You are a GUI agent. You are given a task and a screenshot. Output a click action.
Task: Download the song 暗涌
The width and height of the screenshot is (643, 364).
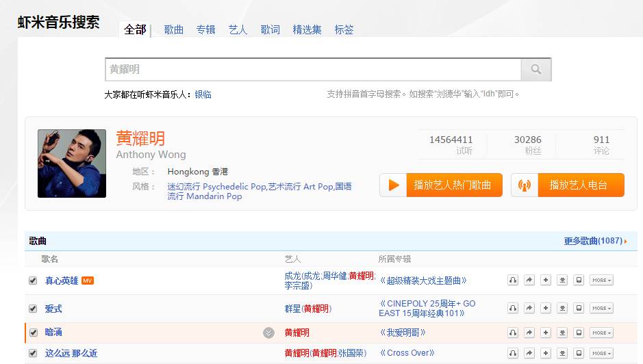coord(562,333)
